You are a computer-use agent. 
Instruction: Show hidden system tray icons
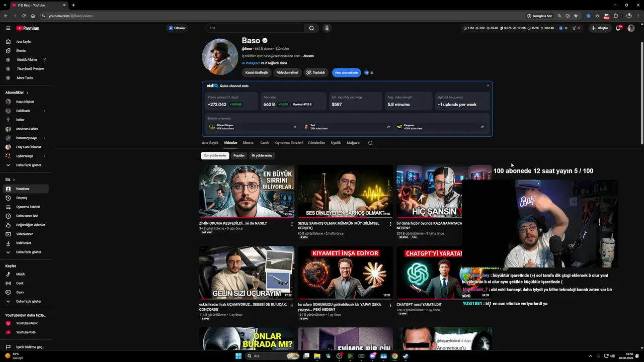[590, 356]
